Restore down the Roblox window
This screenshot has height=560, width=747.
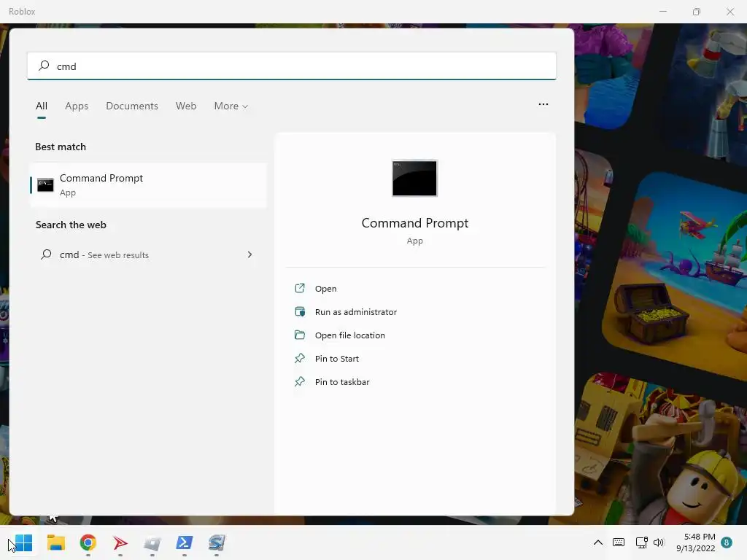(x=697, y=12)
